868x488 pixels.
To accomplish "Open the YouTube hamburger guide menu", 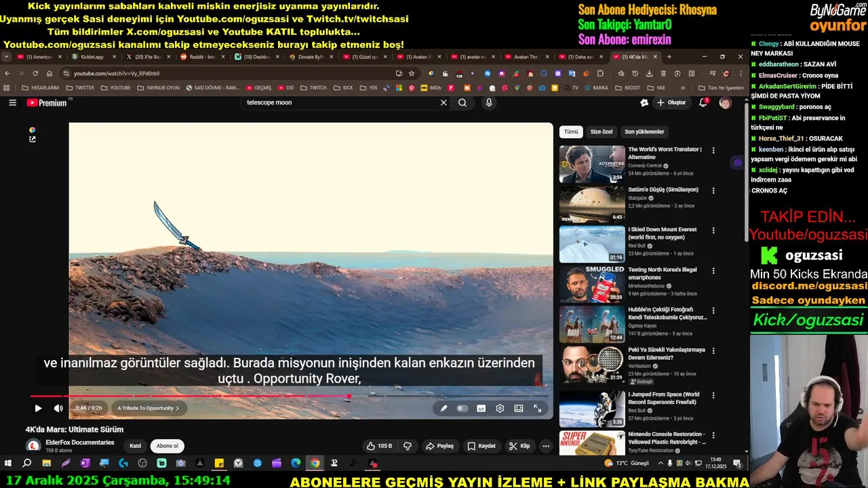I will coord(12,102).
